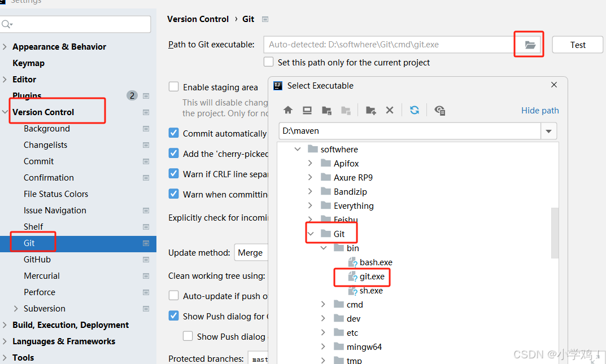Toggle show hidden files icon
Viewport: 606px width, 364px height.
[x=439, y=111]
